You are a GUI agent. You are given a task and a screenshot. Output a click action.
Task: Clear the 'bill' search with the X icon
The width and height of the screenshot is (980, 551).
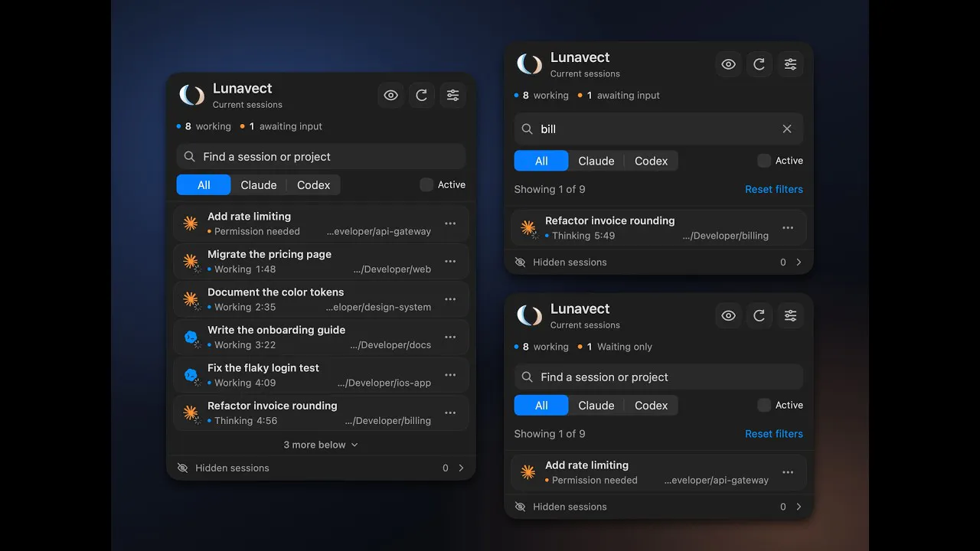pos(787,129)
